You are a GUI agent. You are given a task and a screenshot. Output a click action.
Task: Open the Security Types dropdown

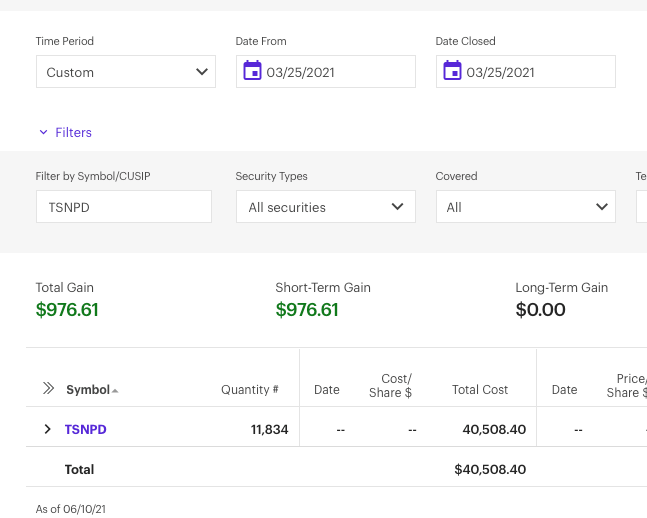coord(325,207)
